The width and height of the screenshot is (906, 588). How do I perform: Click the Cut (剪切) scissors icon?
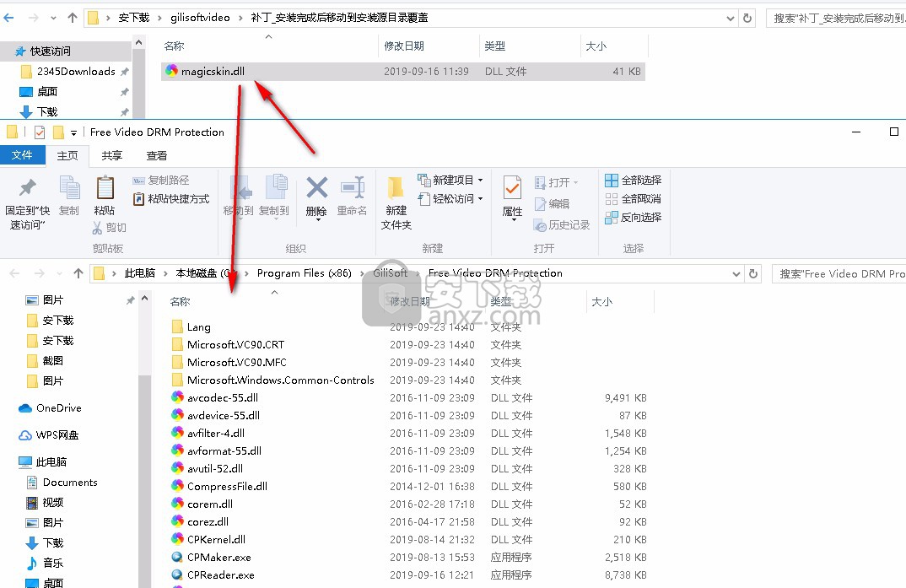click(x=97, y=228)
